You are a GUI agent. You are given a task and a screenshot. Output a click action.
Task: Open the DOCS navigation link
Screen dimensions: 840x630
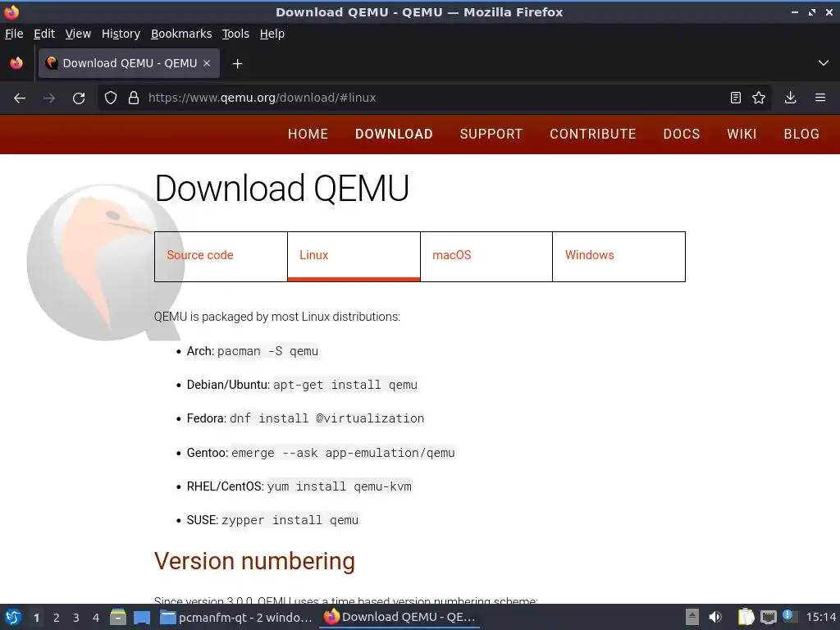tap(682, 134)
